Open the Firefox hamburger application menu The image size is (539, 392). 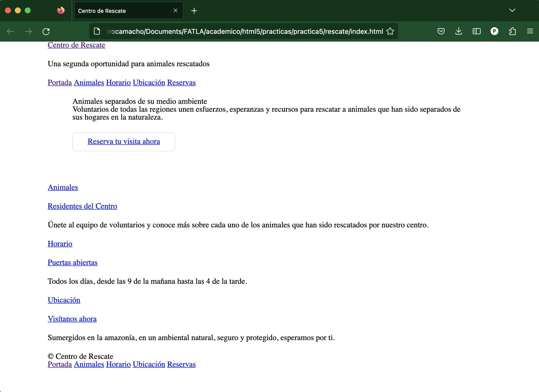[530, 31]
